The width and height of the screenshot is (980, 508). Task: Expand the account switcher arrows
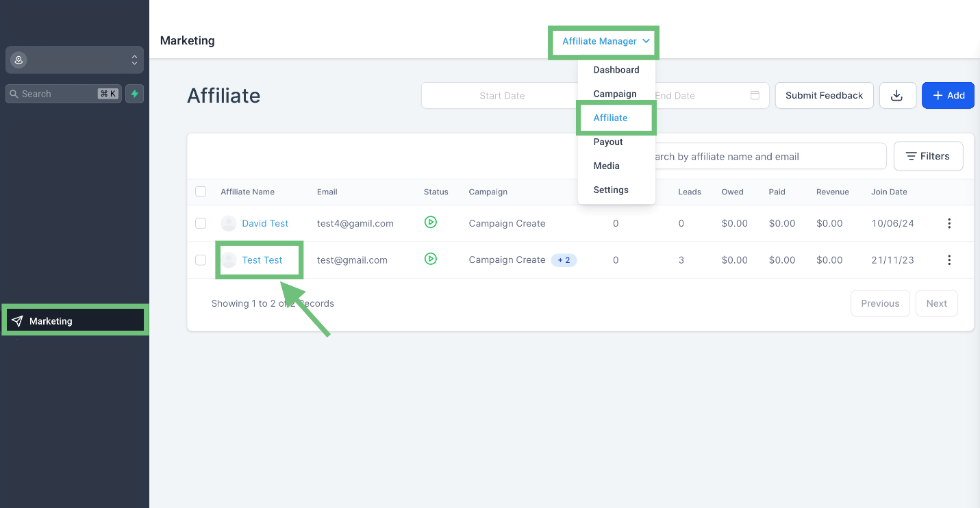click(x=134, y=60)
